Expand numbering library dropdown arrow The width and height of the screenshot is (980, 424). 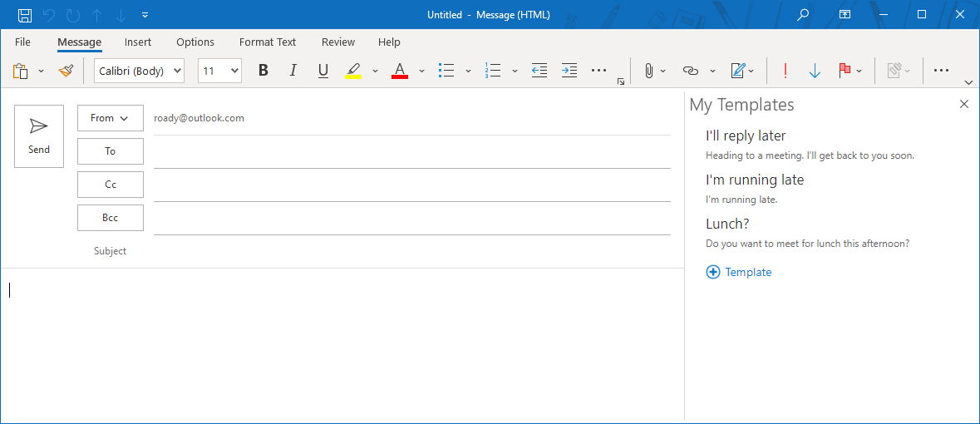[515, 71]
